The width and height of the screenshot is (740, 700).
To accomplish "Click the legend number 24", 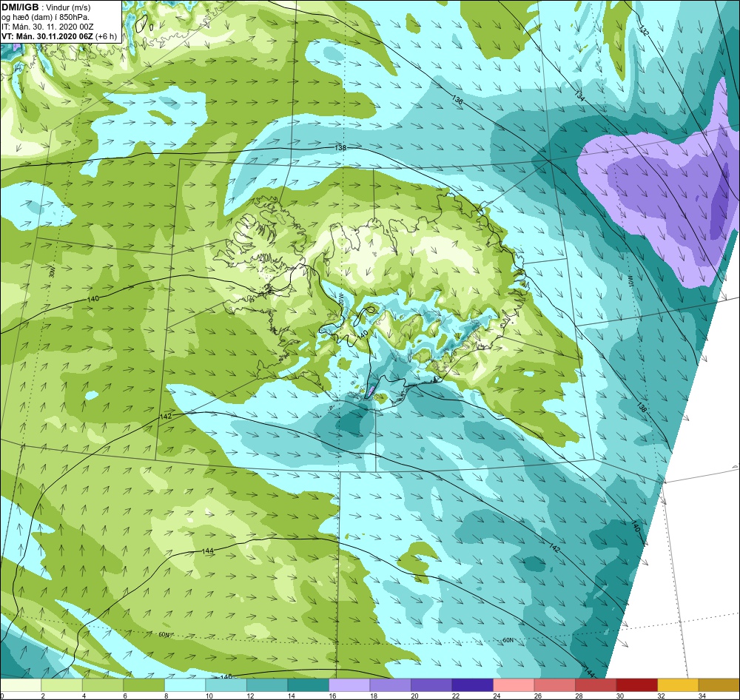I will pyautogui.click(x=497, y=696).
